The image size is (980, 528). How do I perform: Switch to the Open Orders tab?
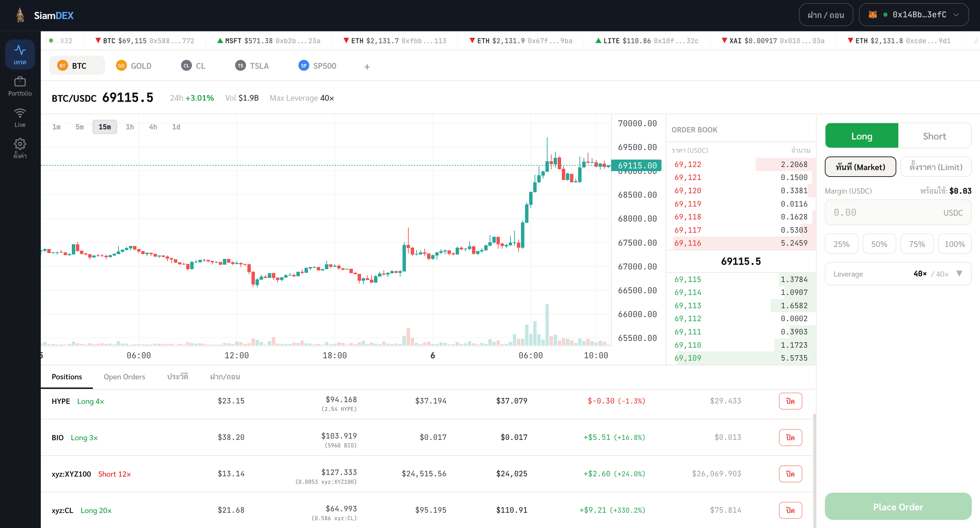(x=125, y=377)
